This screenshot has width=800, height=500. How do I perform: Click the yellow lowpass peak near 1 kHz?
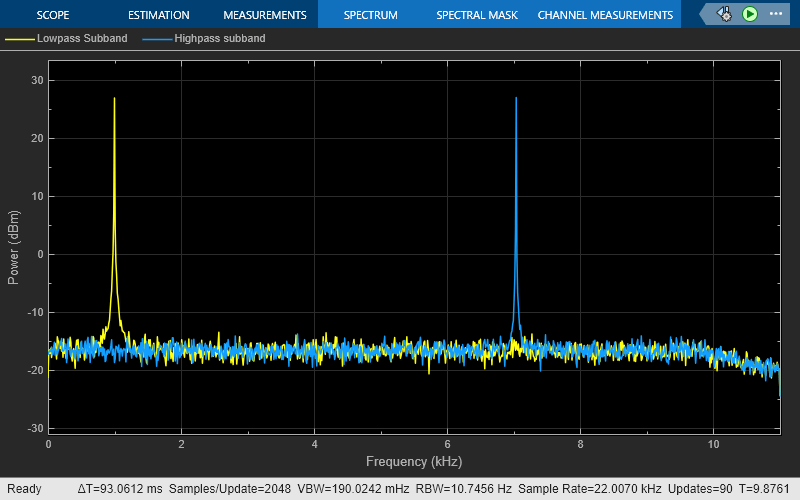(114, 98)
